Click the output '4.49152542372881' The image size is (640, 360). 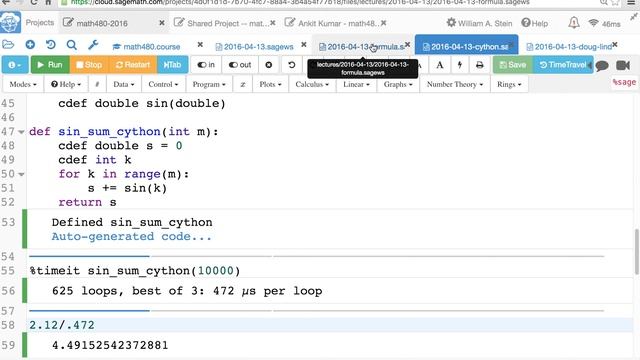pos(110,345)
